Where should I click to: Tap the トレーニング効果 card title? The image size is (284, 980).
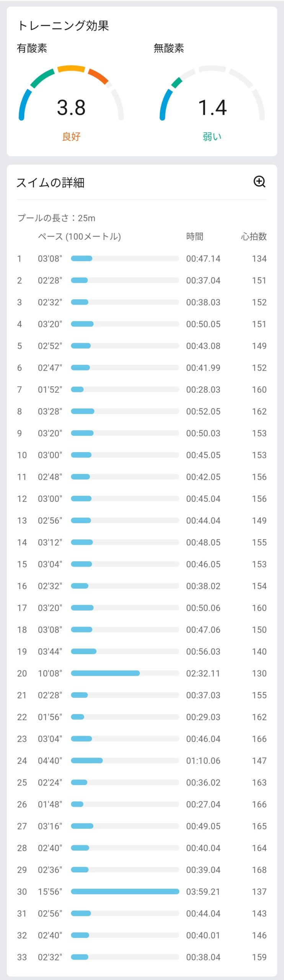pos(63,26)
